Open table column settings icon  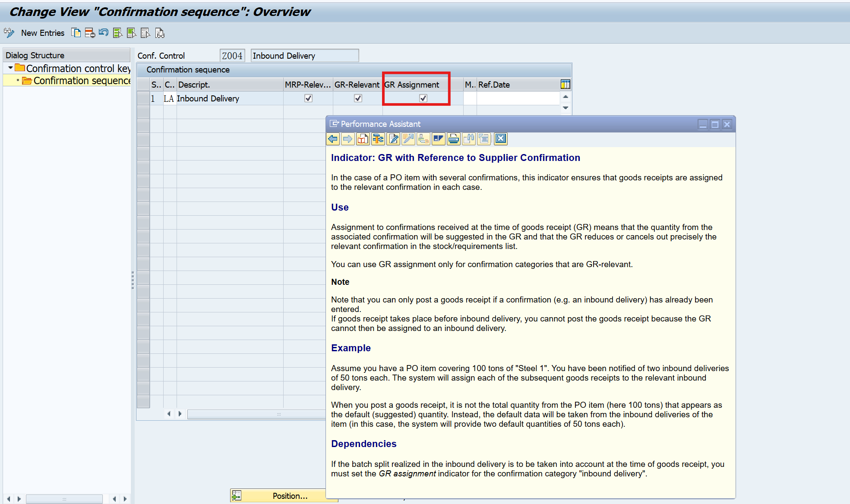tap(565, 84)
